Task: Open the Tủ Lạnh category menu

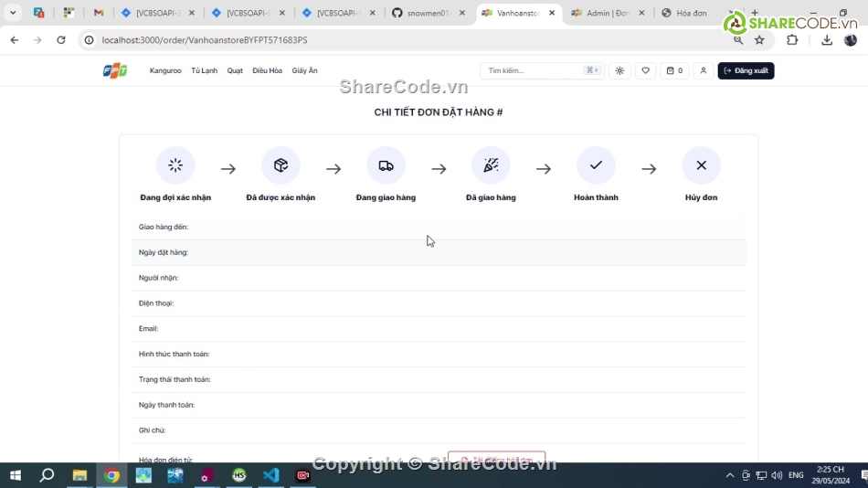Action: point(205,71)
